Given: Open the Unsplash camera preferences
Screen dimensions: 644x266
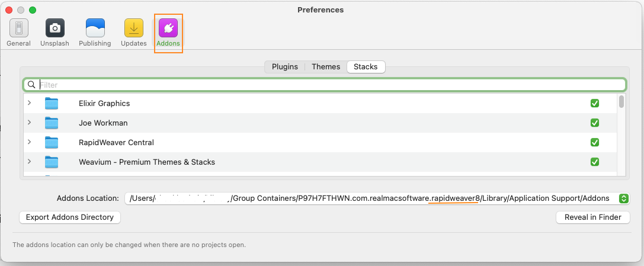Looking at the screenshot, I should (x=55, y=28).
